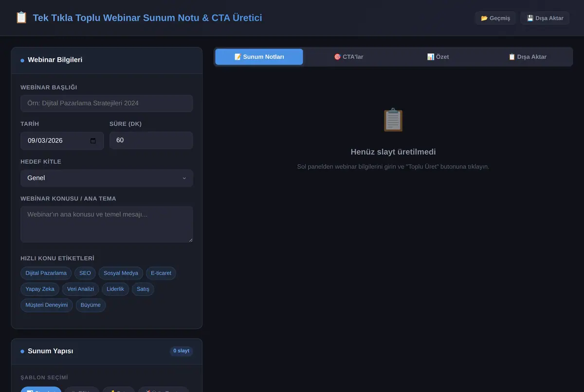Choose the Liderlik topic tag
The width and height of the screenshot is (584, 392).
[115, 289]
